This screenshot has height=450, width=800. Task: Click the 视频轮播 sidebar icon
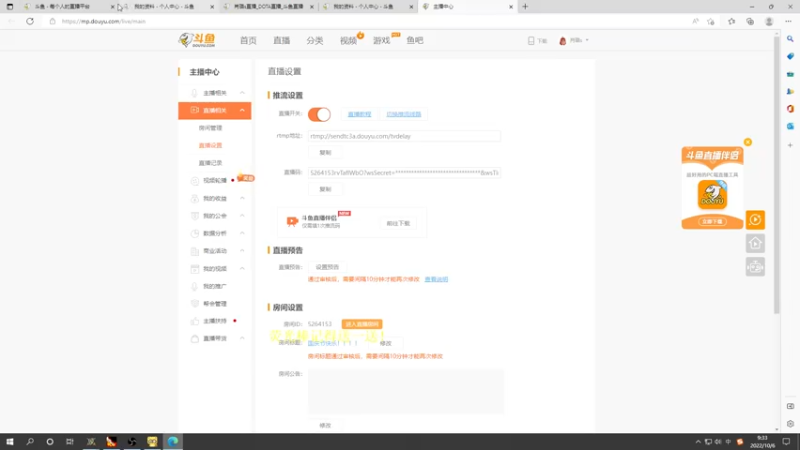click(194, 181)
